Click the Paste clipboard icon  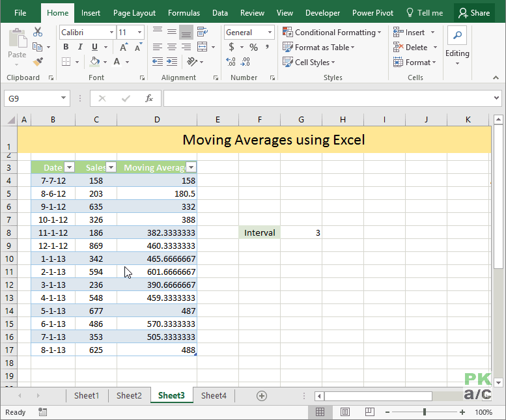(x=18, y=38)
